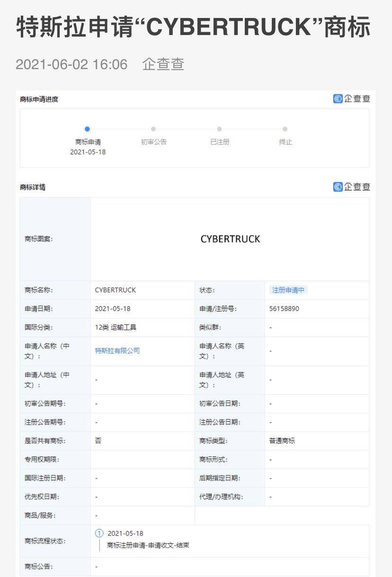Click the blue 商标申请 progress dot

point(87,129)
